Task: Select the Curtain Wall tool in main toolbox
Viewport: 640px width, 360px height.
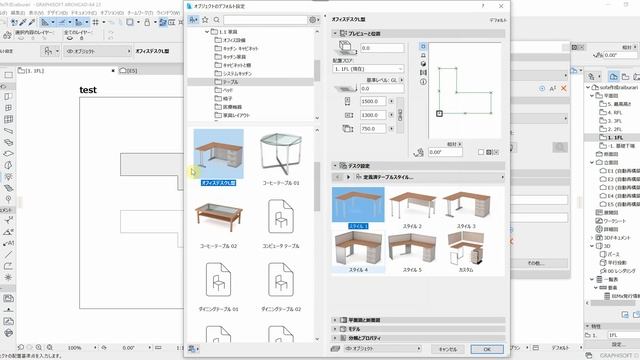Action: click(x=8, y=119)
